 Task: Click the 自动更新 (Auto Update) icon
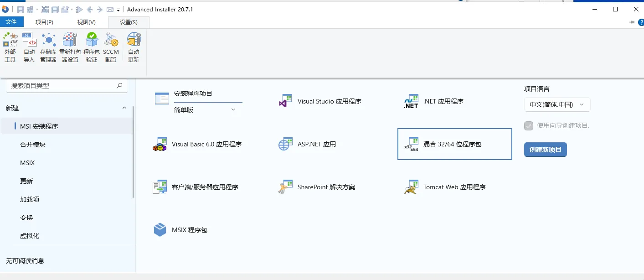[x=133, y=46]
